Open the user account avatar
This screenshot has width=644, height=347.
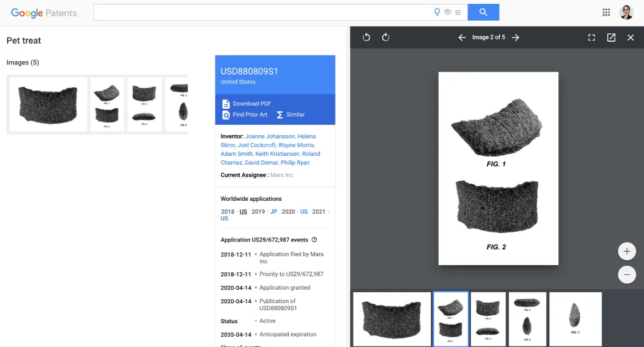(627, 12)
